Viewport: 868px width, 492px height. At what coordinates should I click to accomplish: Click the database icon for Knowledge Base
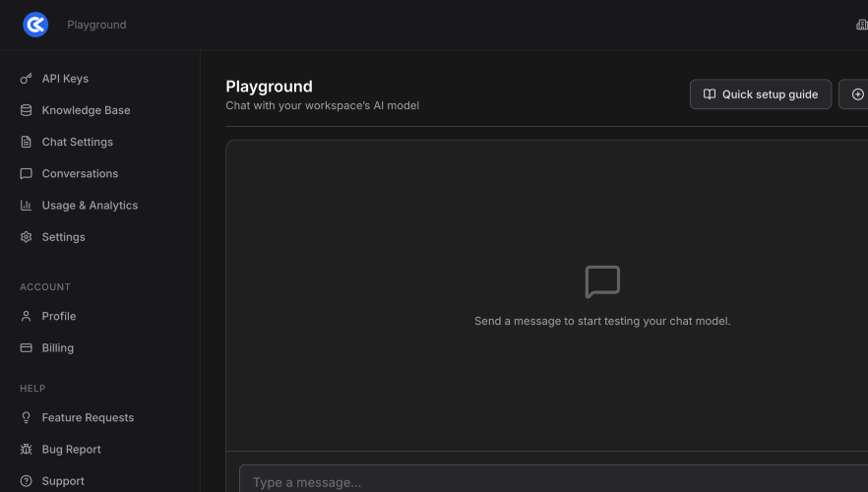[26, 110]
